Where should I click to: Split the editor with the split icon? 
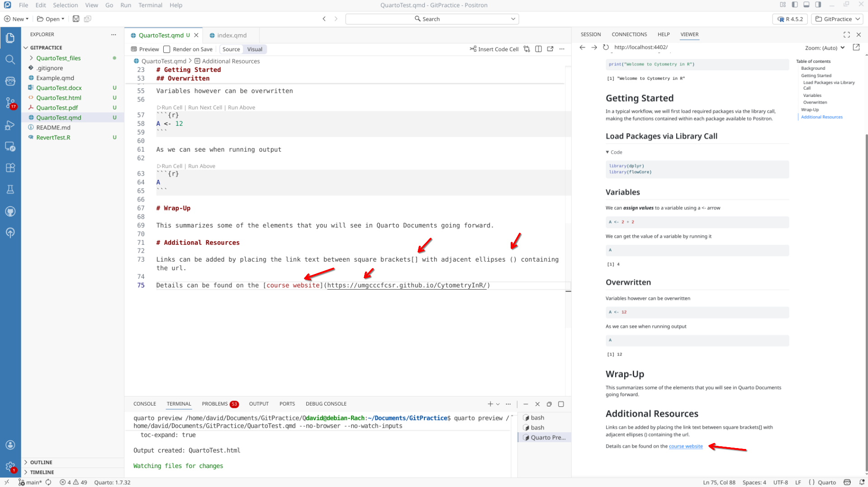(x=538, y=49)
